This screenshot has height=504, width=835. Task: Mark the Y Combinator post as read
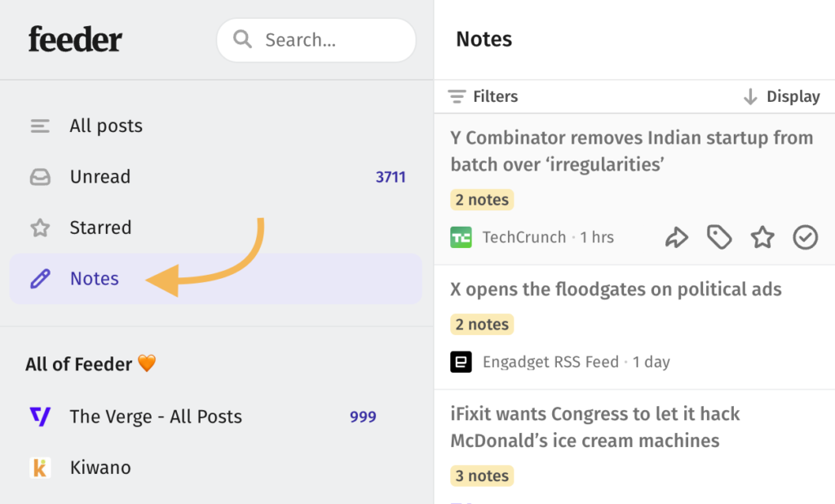click(x=805, y=237)
